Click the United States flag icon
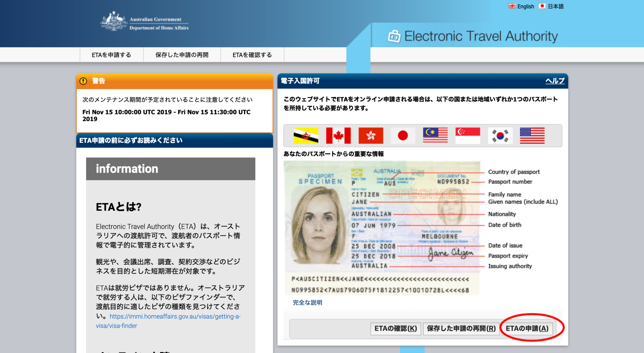Image resolution: width=644 pixels, height=353 pixels. [532, 135]
